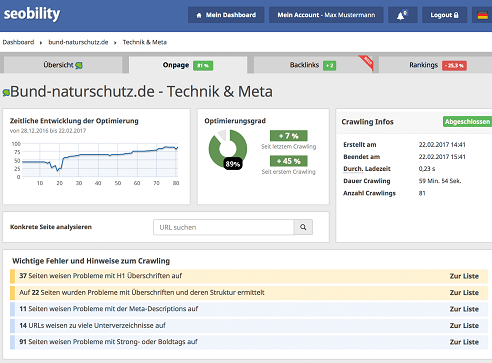Screen dimensions: 492x363
Task: Click 'Seit erstem Crawling' label
Action: point(289,172)
